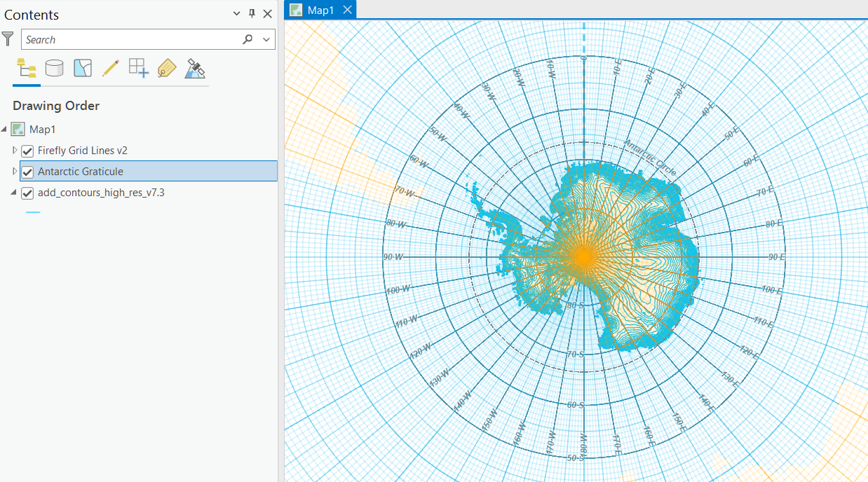Screen dimensions: 868x482
Task: Expand Firefly Grid Lines v2 layer
Action: pyautogui.click(x=15, y=151)
